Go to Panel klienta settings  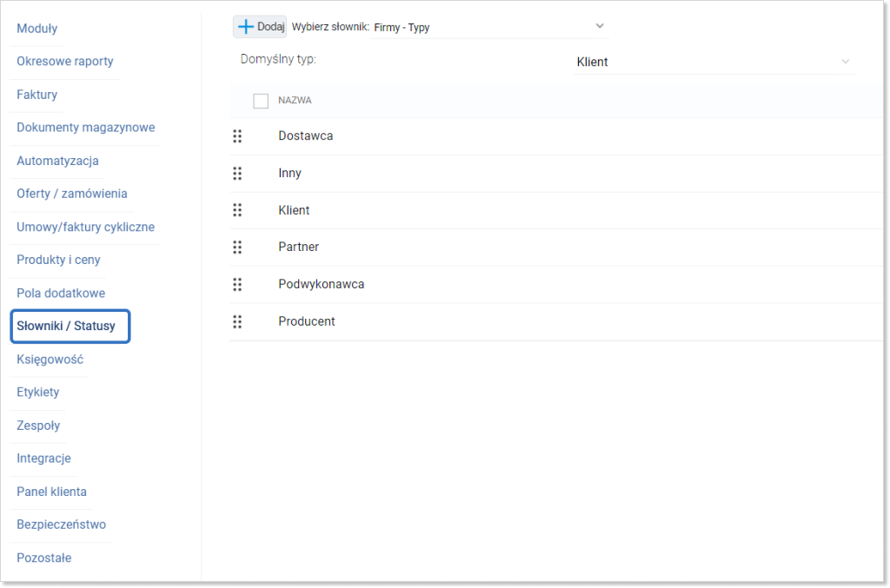coord(51,492)
